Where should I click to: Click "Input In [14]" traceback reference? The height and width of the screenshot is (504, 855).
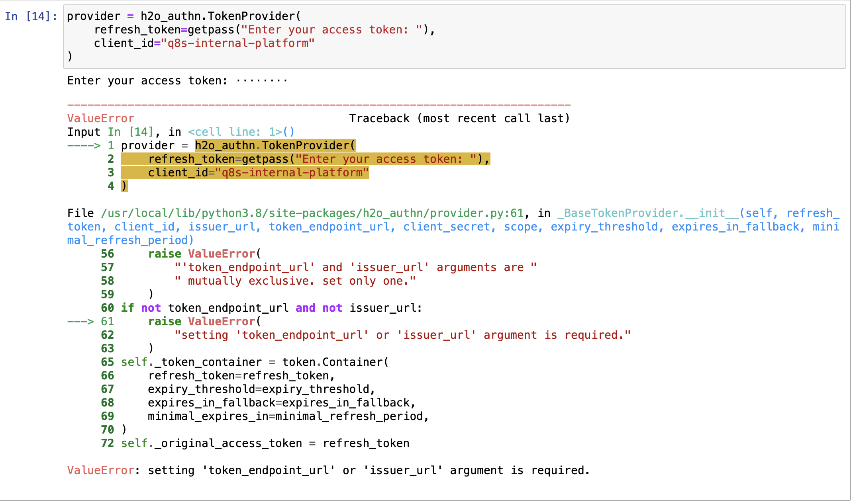tap(110, 132)
